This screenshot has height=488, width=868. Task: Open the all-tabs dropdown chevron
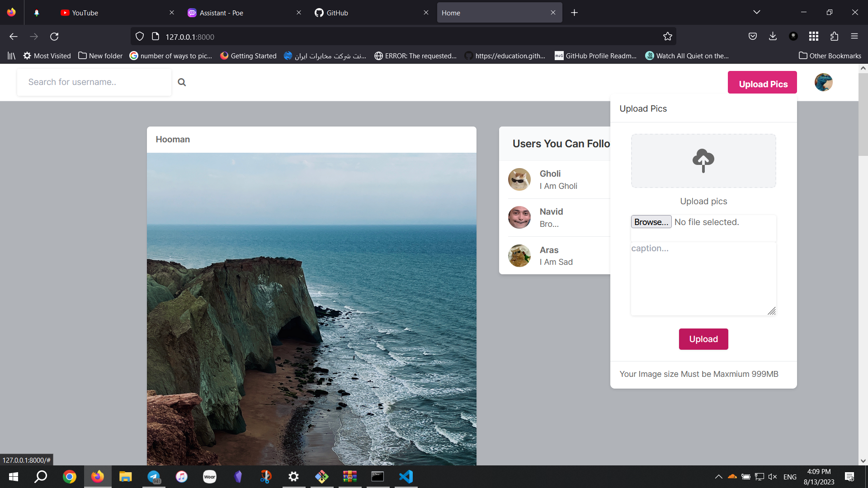point(757,12)
